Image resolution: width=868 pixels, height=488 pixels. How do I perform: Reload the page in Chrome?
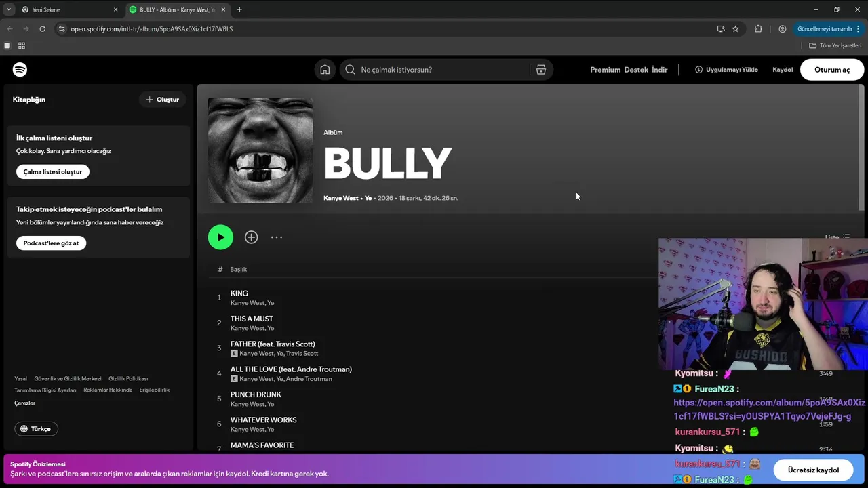(42, 29)
